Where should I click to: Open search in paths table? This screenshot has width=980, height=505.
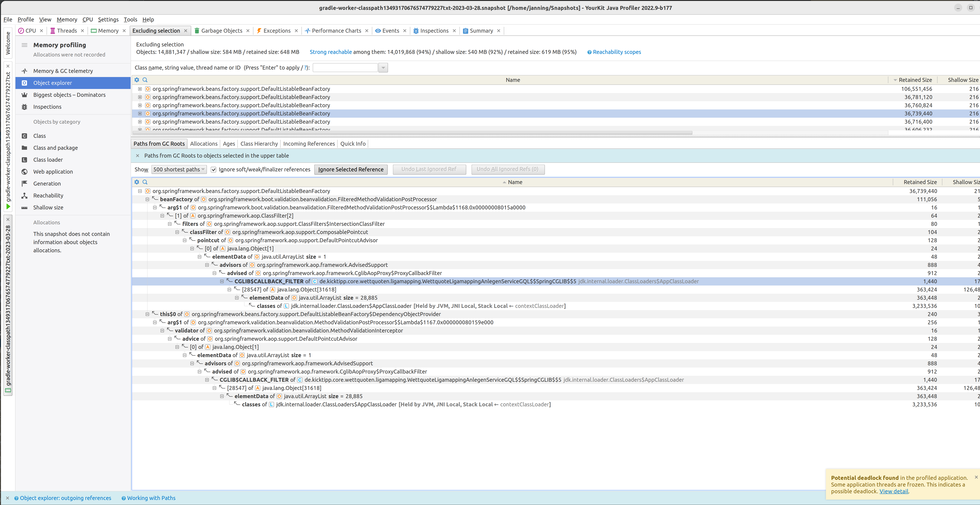pos(145,182)
